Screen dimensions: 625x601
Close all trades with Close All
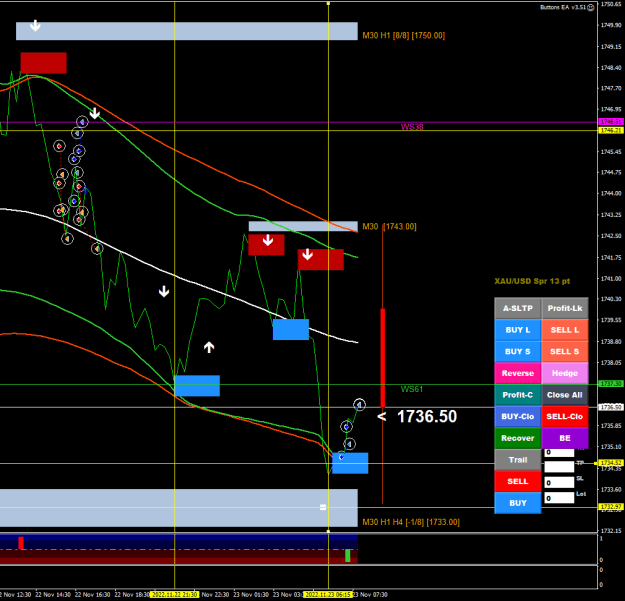coord(565,395)
